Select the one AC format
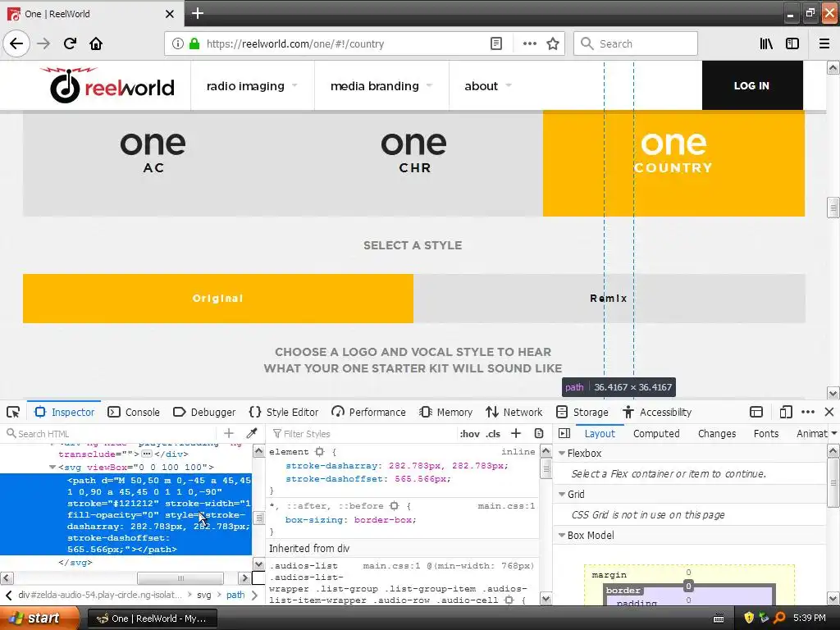 point(153,163)
